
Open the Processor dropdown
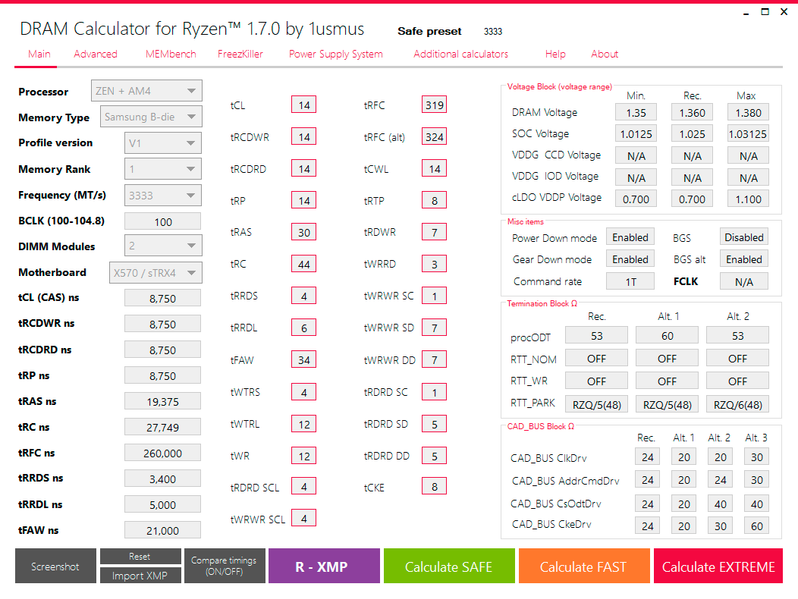147,91
